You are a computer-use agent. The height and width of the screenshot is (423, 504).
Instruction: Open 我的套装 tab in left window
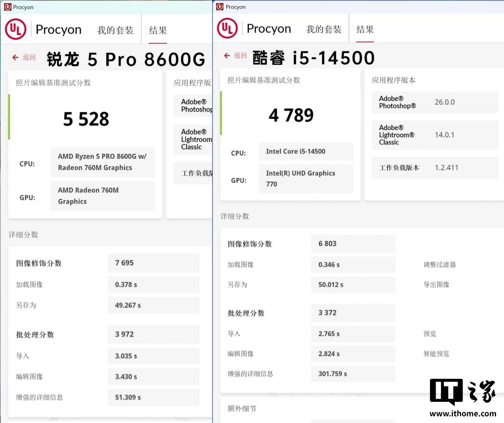115,30
